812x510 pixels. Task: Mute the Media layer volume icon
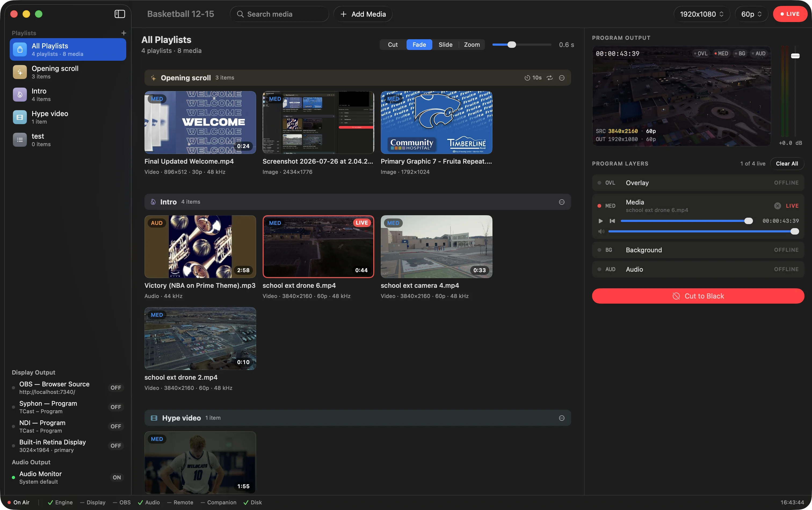[601, 231]
